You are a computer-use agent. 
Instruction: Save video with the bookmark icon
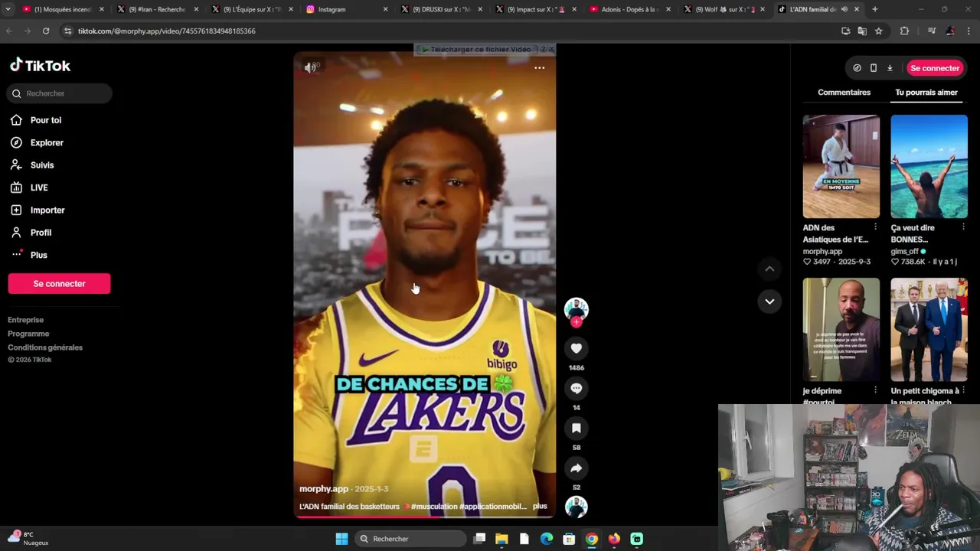(x=577, y=428)
